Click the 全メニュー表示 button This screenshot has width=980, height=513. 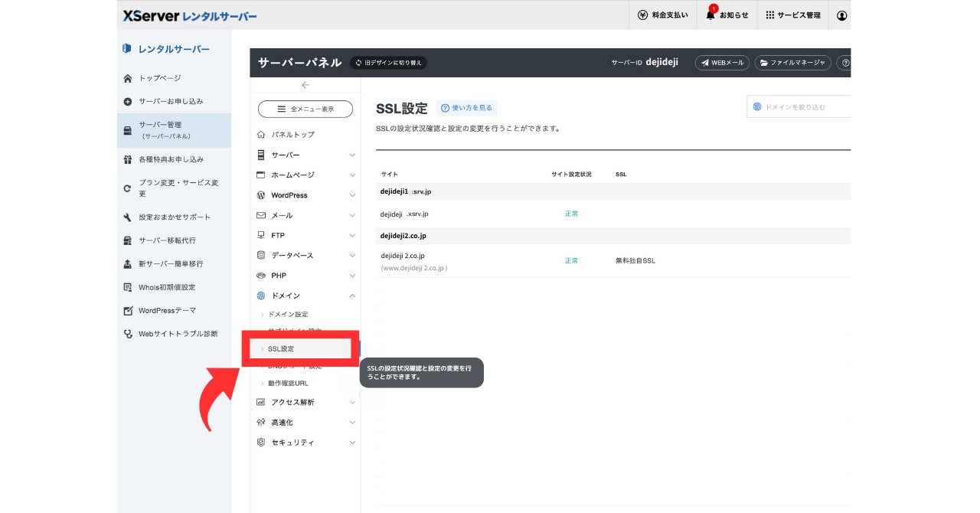[x=305, y=109]
